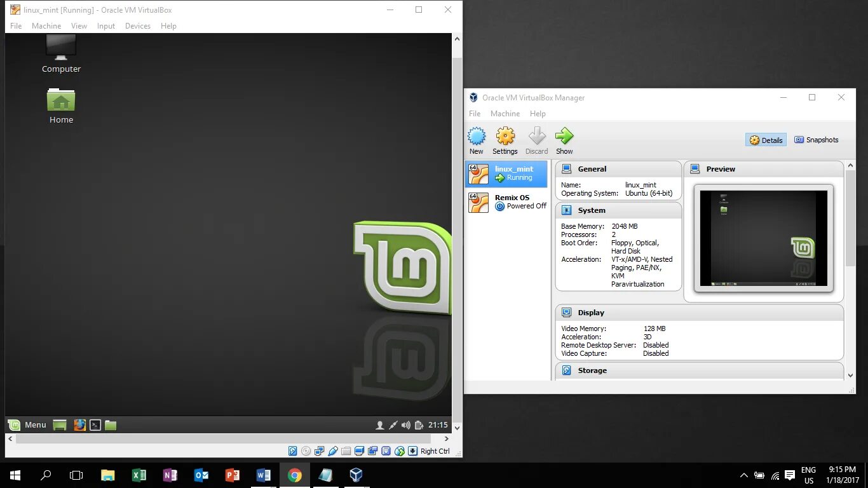The height and width of the screenshot is (488, 868).
Task: Open Input menu in VM window
Action: (x=106, y=26)
